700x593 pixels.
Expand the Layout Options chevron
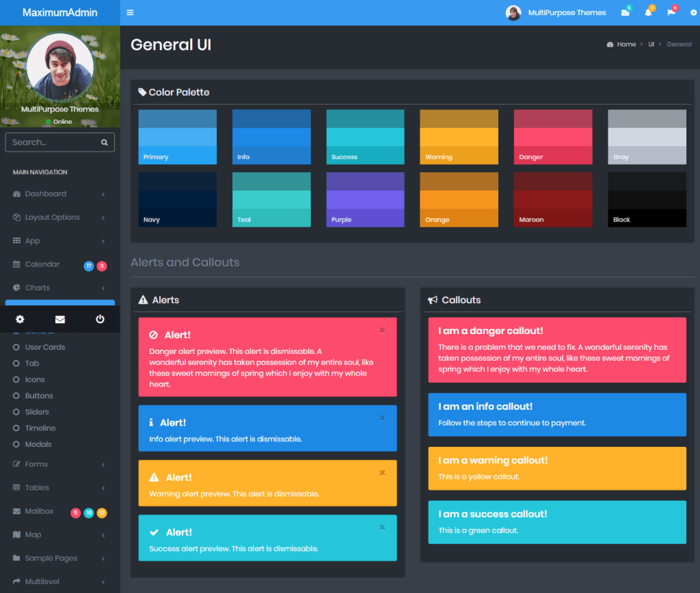click(x=103, y=218)
